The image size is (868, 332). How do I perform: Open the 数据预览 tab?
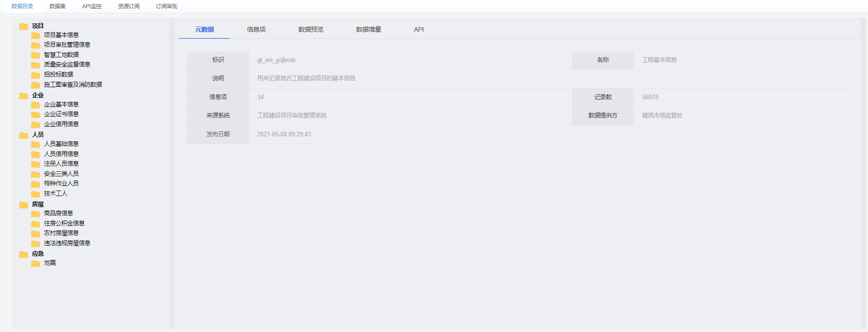click(310, 29)
